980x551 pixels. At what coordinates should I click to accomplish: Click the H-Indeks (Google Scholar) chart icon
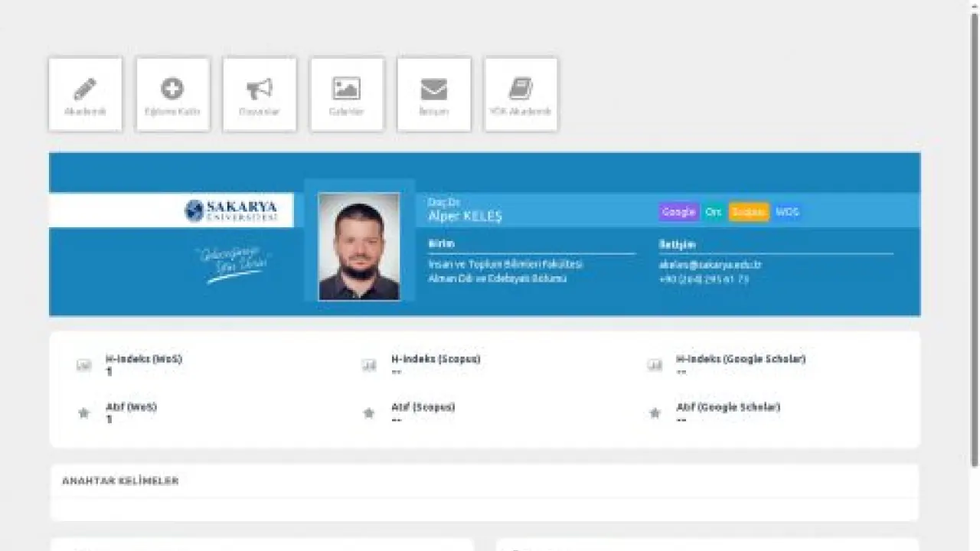pos(655,365)
